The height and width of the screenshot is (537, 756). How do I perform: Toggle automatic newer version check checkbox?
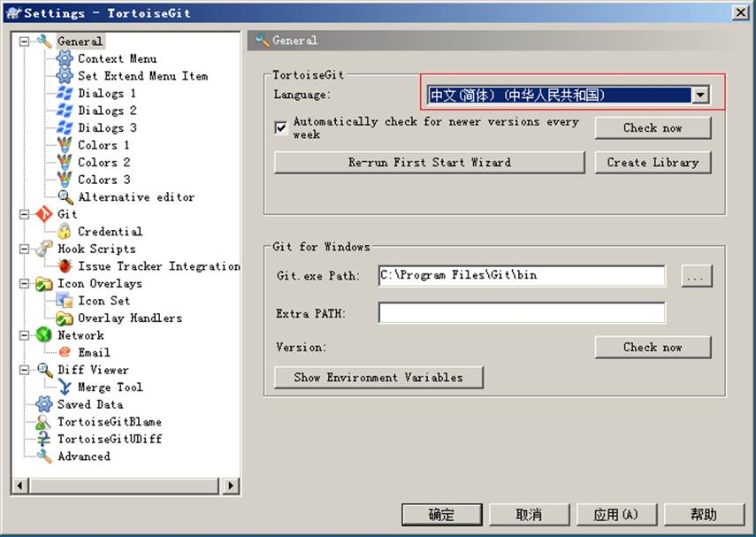tap(280, 128)
